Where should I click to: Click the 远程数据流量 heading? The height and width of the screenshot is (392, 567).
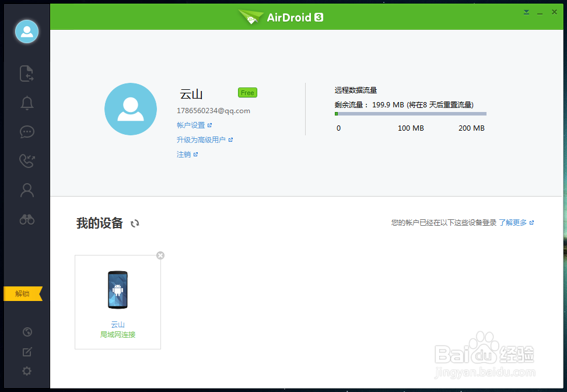point(356,90)
